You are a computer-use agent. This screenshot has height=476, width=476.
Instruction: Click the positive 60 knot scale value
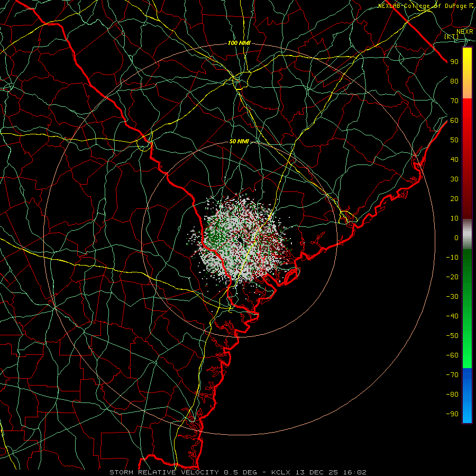(454, 121)
